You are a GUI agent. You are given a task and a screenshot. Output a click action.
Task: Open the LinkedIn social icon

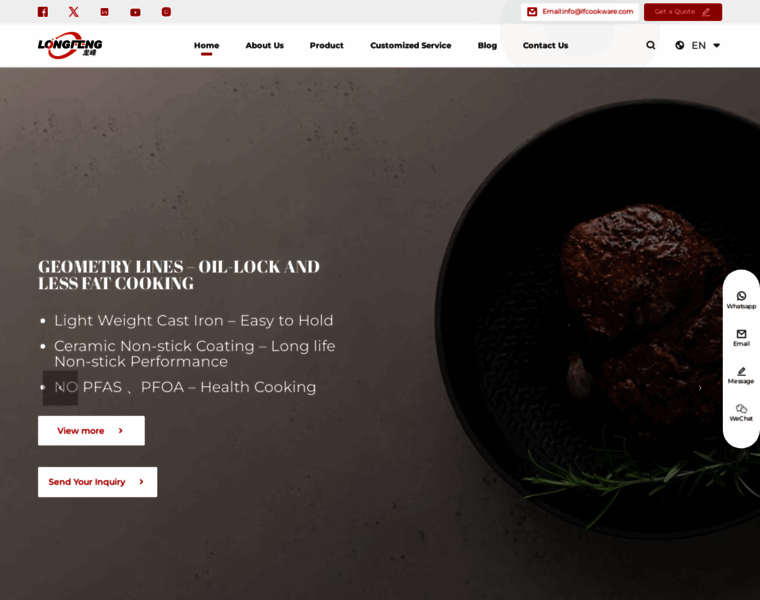point(104,12)
